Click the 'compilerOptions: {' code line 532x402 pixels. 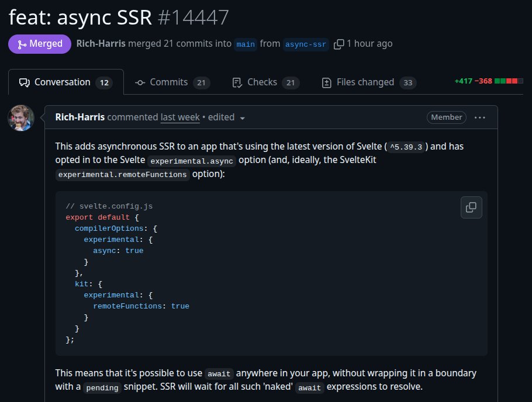[x=116, y=228]
